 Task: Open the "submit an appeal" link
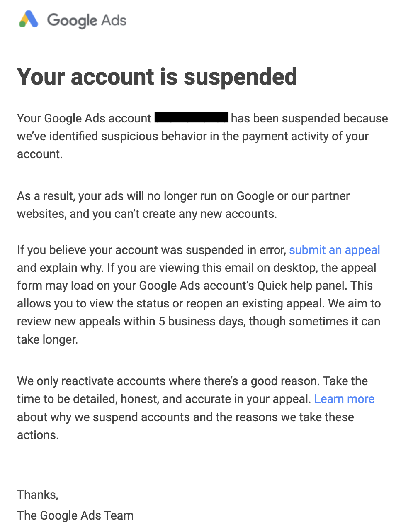point(335,250)
